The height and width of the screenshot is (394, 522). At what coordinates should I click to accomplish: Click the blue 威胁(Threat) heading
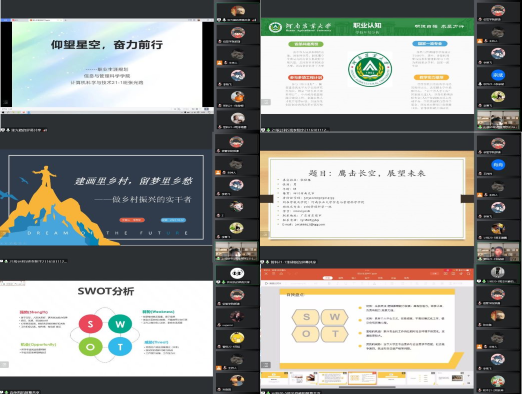(156, 342)
